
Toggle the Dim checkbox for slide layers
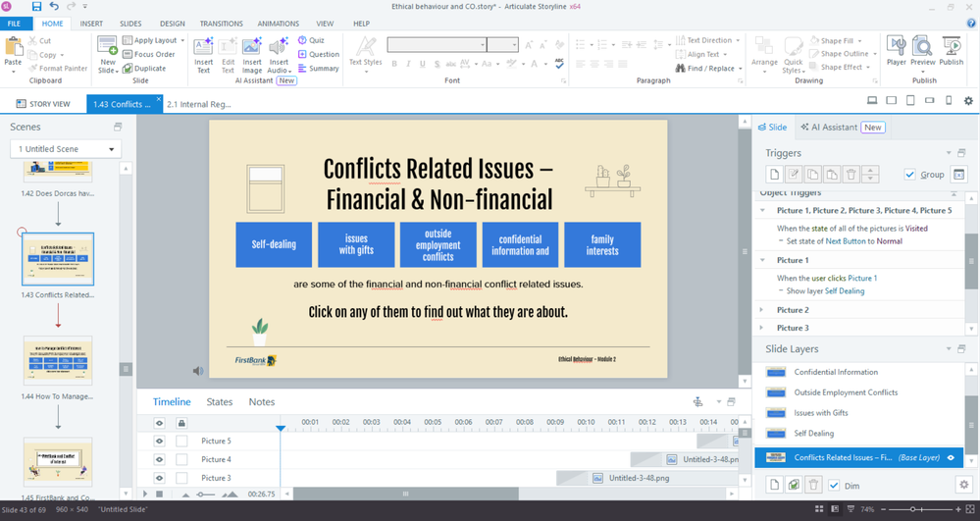point(834,485)
